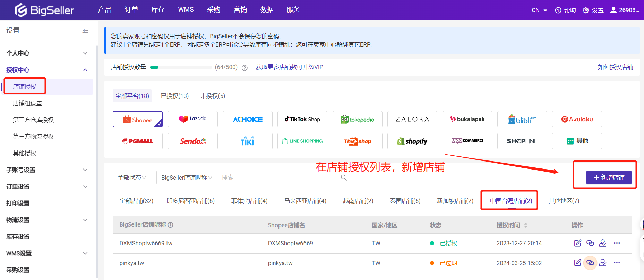Viewport: 644px width, 280px height.
Task: Open more options for DXMShoptw6669.tw row
Action: point(617,243)
